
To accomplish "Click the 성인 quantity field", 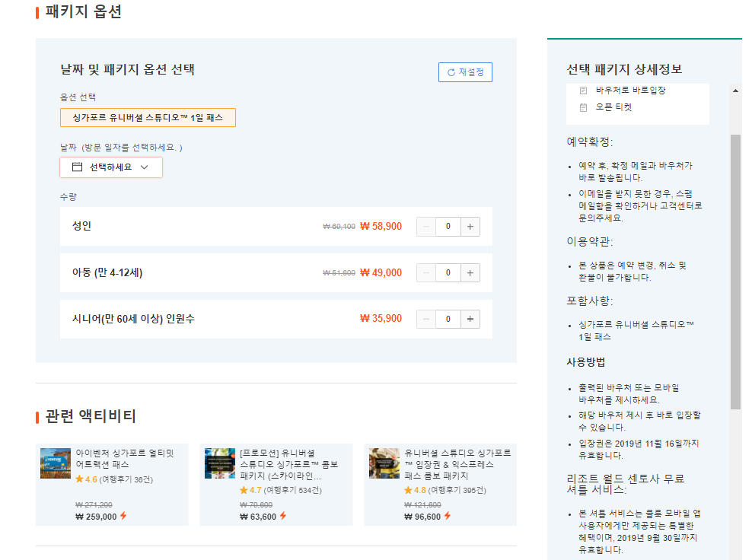I will click(x=448, y=227).
